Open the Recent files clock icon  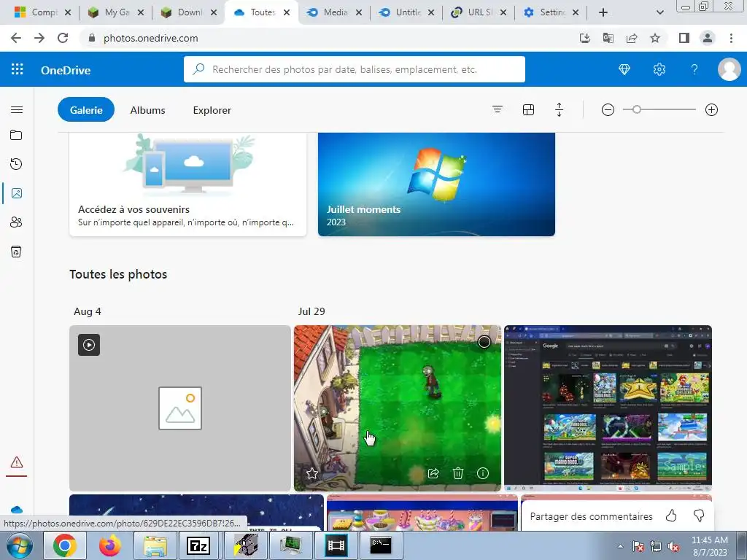click(16, 164)
